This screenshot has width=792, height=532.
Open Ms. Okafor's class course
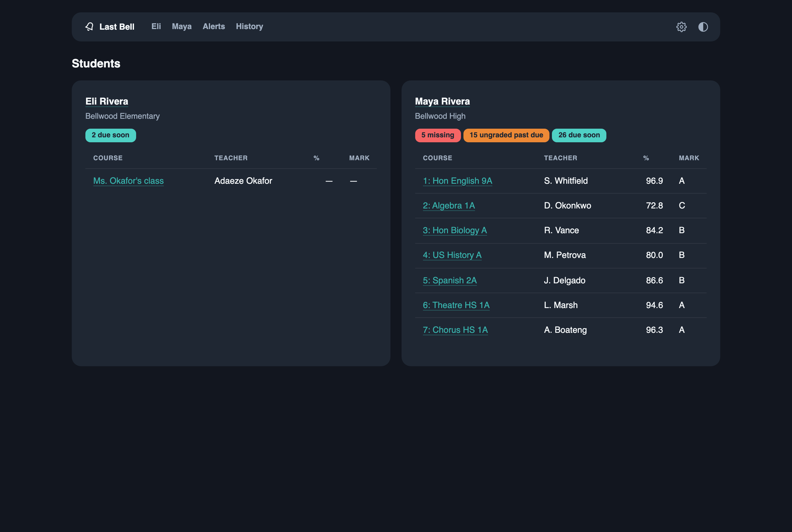coord(129,181)
